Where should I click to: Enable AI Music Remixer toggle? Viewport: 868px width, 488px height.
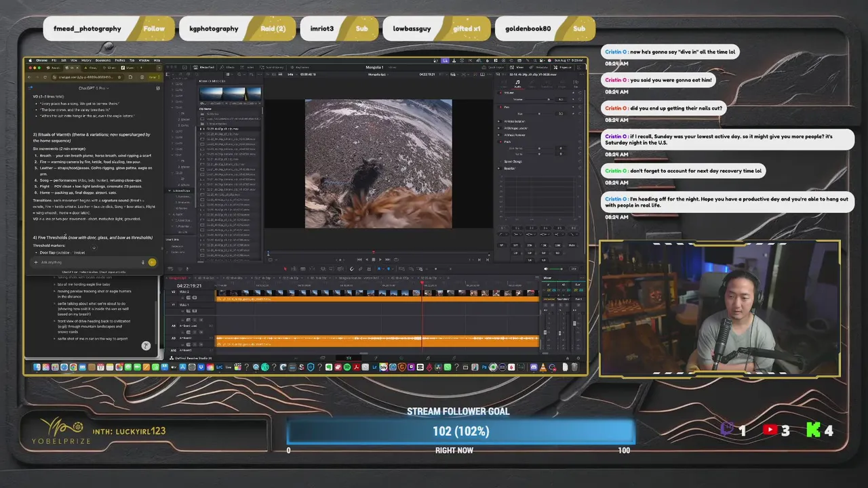point(499,135)
